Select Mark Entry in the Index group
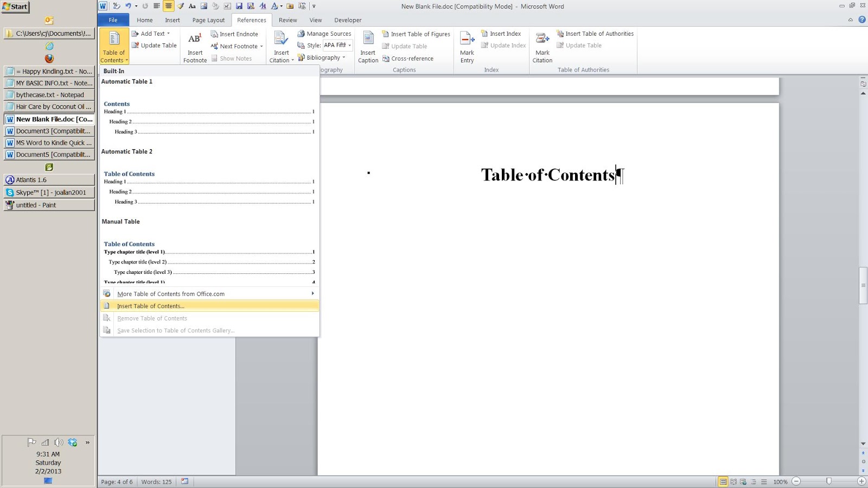This screenshot has height=488, width=868. [x=466, y=46]
